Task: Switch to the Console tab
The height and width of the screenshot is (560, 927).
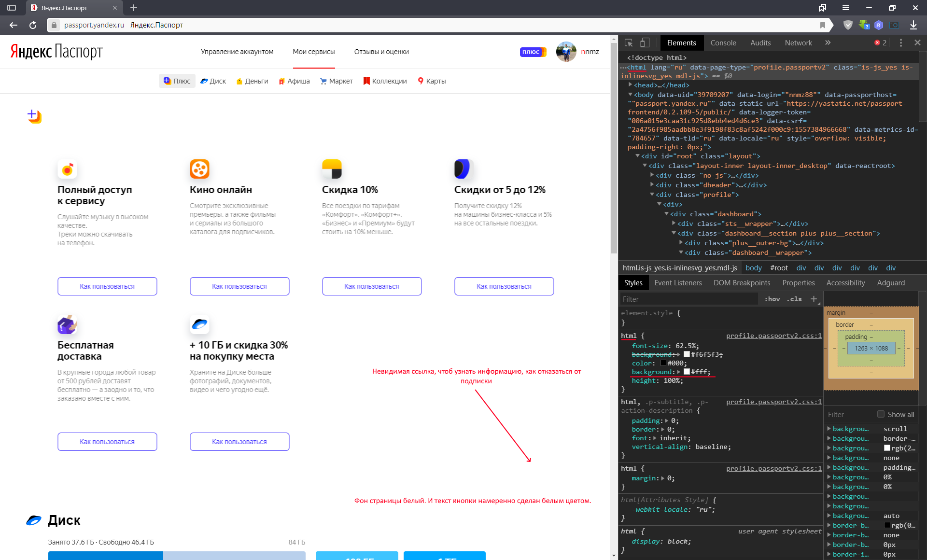Action: coord(723,43)
